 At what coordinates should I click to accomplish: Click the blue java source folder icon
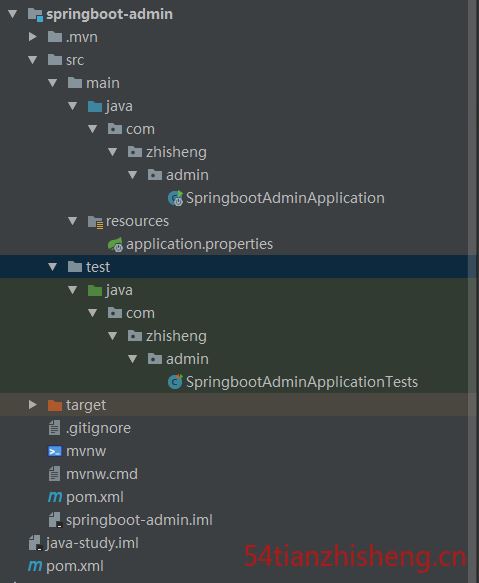[95, 106]
